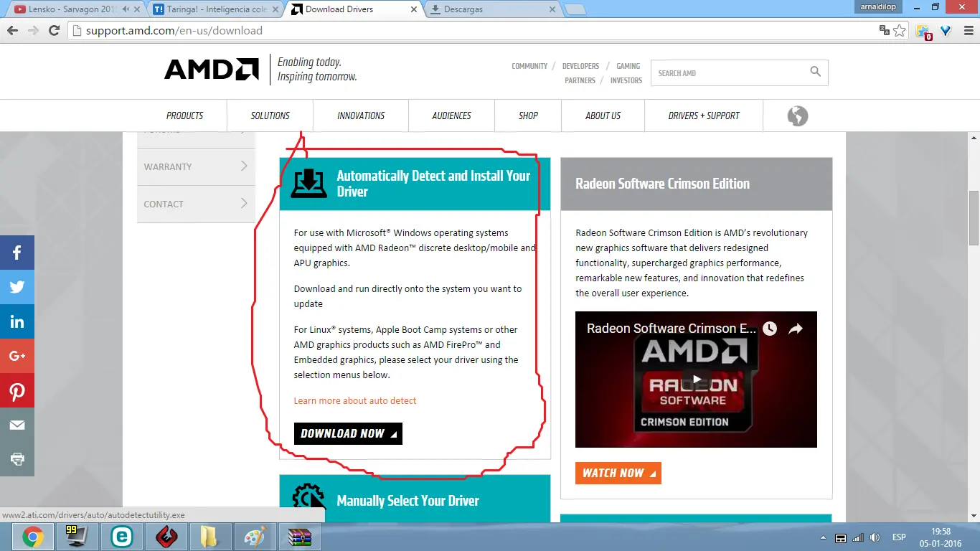Open the SHOP menu
The height and width of the screenshot is (551, 980).
[x=528, y=116]
